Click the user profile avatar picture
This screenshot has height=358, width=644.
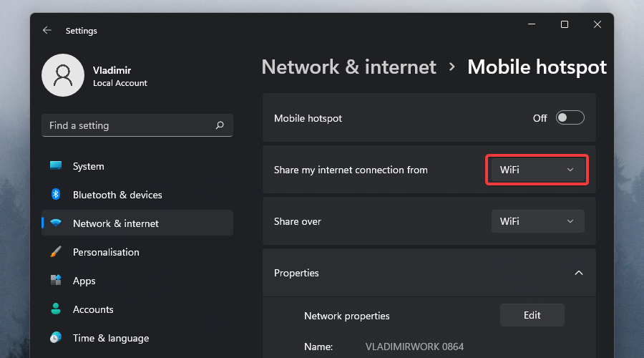[63, 75]
